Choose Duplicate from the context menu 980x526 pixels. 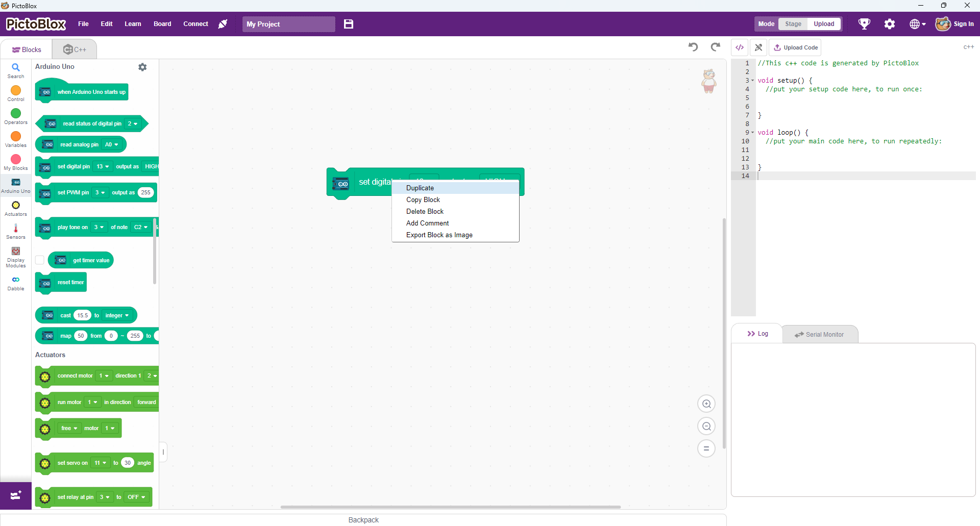tap(420, 188)
